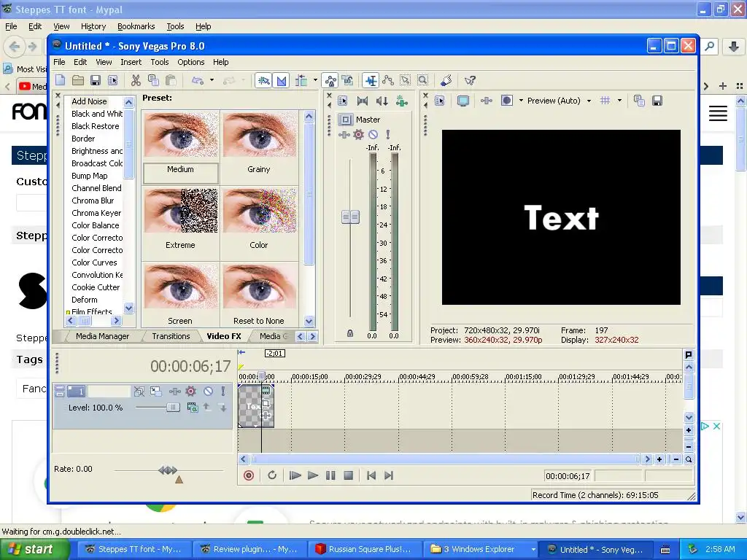This screenshot has width=747, height=560.
Task: Select the Medium noise preset thumbnail
Action: [181, 136]
